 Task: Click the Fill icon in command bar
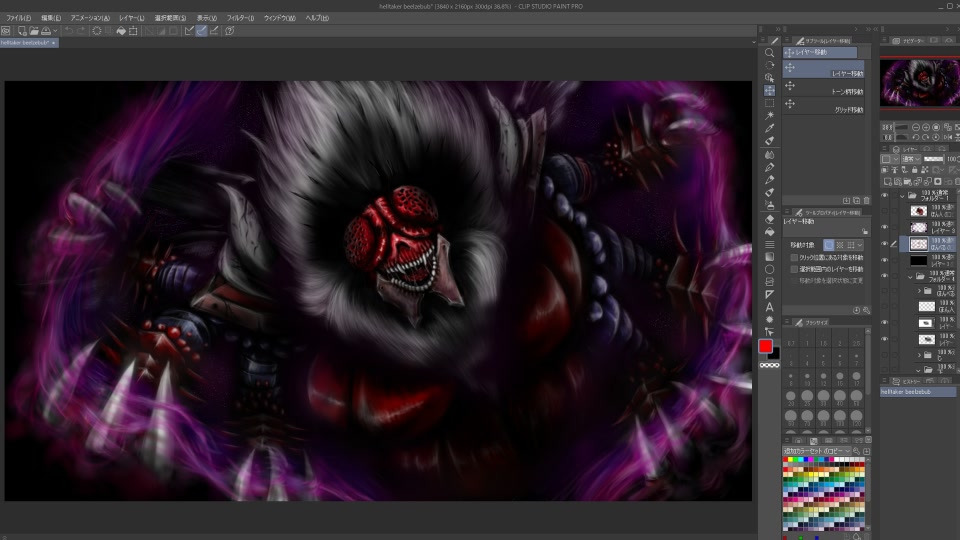(x=121, y=31)
